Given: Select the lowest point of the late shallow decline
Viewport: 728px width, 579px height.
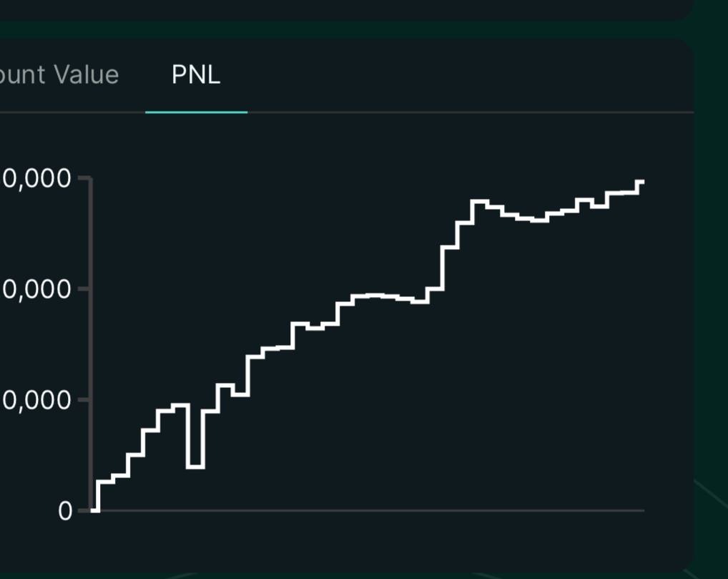Looking at the screenshot, I should pyautogui.click(x=539, y=220).
